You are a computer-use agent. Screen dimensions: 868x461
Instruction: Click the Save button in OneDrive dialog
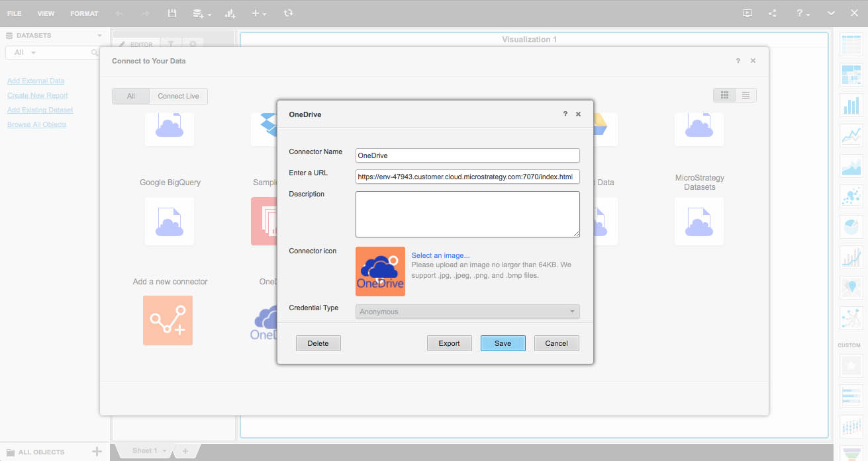[503, 343]
